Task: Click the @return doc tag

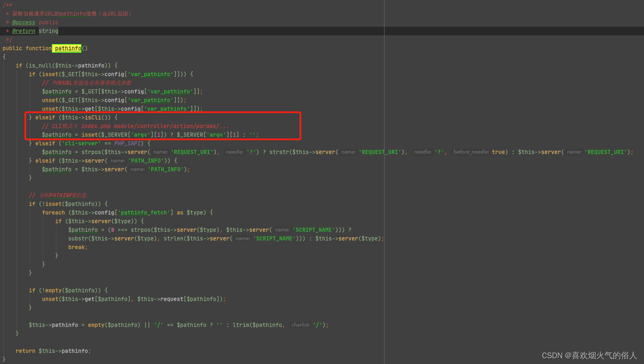Action: click(x=23, y=31)
